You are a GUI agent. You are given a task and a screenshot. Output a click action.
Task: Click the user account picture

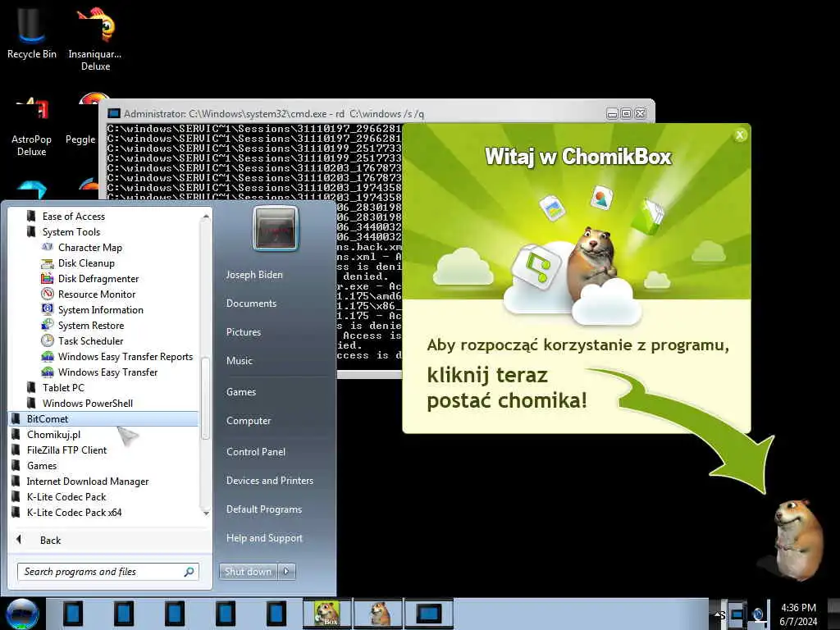pos(276,228)
